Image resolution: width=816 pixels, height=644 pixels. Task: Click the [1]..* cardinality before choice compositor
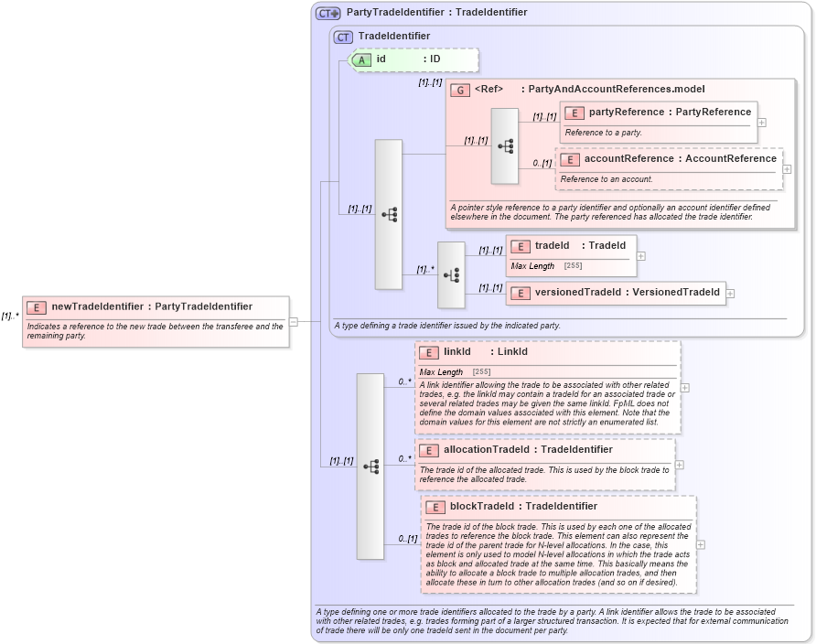coord(425,270)
